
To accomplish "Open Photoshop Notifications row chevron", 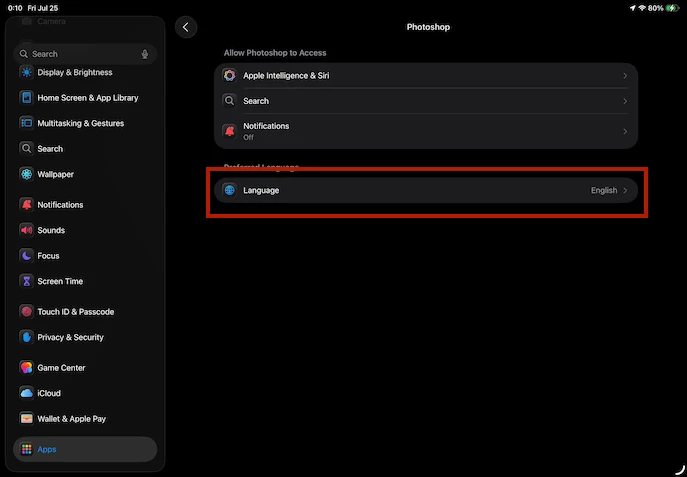I will (x=625, y=131).
